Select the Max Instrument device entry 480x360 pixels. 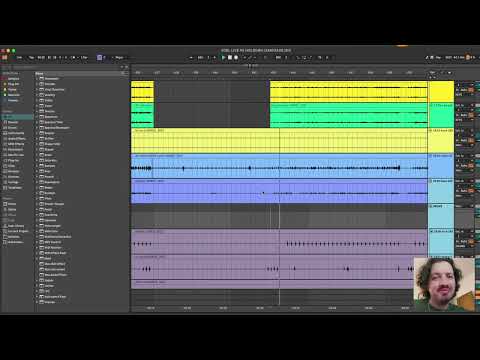pyautogui.click(x=54, y=269)
